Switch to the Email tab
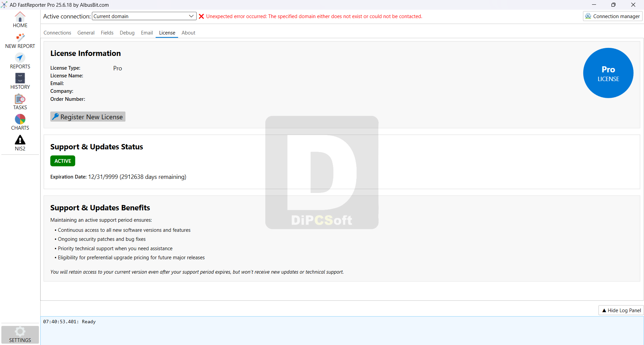644x345 pixels. (147, 33)
